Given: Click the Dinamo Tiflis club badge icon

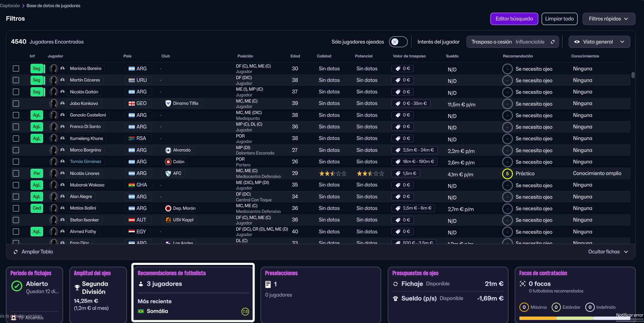Looking at the screenshot, I should coord(168,103).
